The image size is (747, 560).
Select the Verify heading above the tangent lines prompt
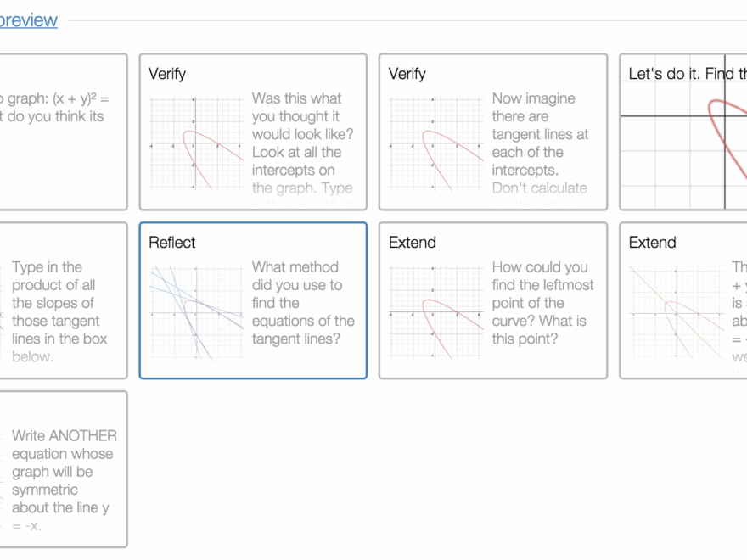pyautogui.click(x=408, y=74)
